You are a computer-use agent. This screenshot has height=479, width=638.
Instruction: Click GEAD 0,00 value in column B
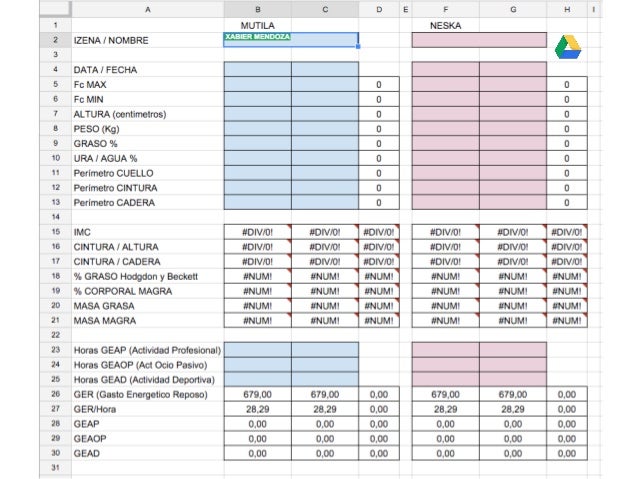[258, 453]
